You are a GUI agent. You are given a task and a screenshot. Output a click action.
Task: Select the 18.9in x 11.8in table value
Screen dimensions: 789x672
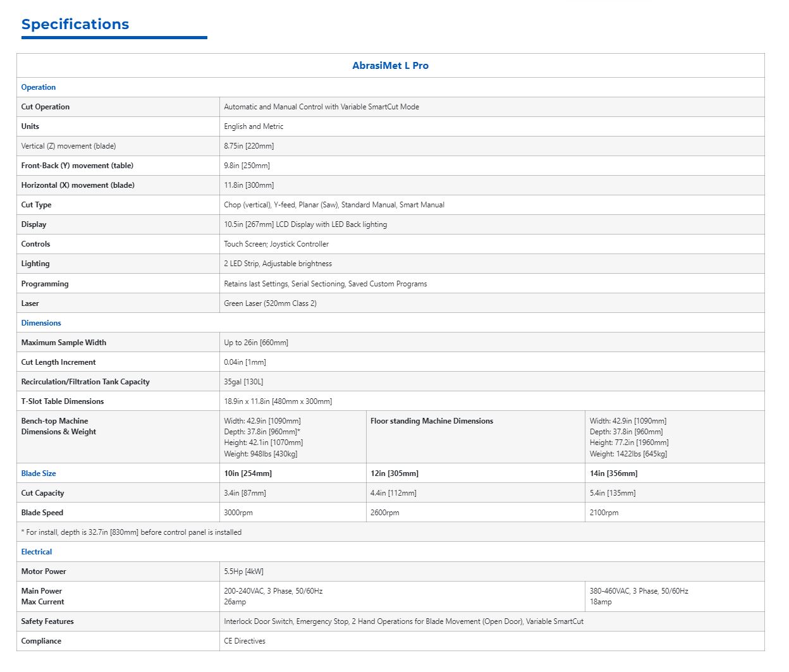pyautogui.click(x=278, y=401)
